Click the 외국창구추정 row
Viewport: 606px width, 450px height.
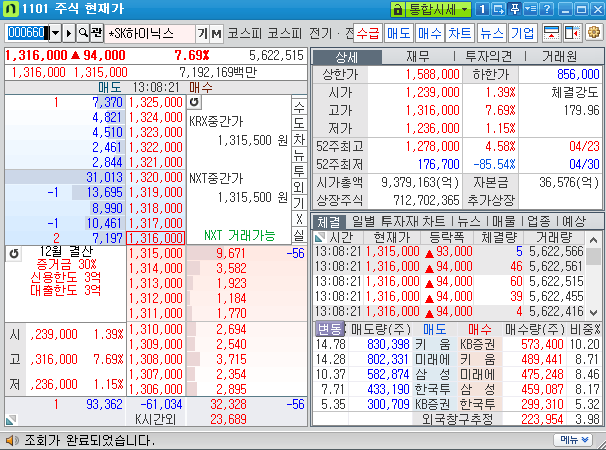pos(457,419)
